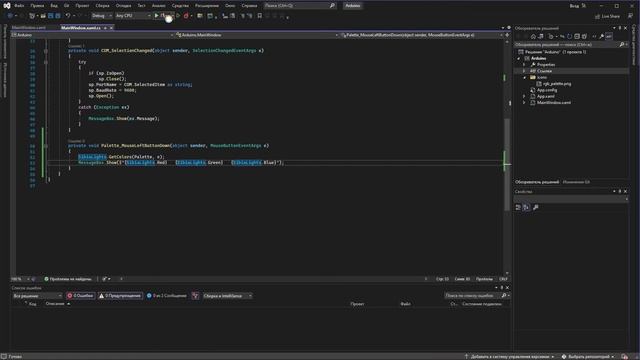The height and width of the screenshot is (360, 640).
Task: Click the Save file toolbar icon
Action: pos(51,16)
